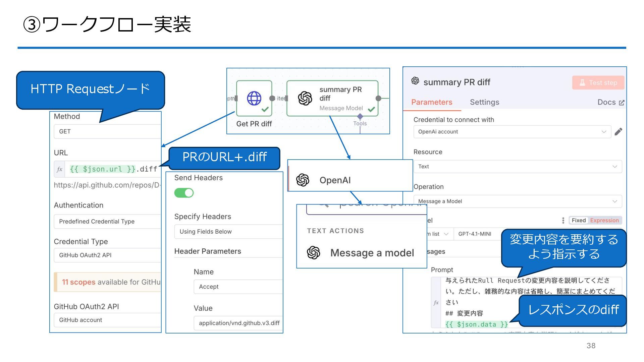The height and width of the screenshot is (362, 644).
Task: Click the fx icon beside the Prompt field
Action: 436,303
